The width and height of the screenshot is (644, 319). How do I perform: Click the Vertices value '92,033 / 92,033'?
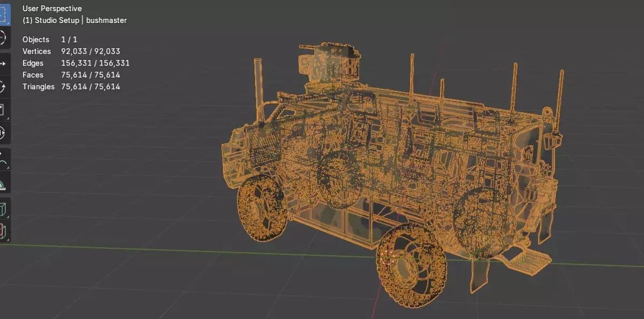click(91, 52)
